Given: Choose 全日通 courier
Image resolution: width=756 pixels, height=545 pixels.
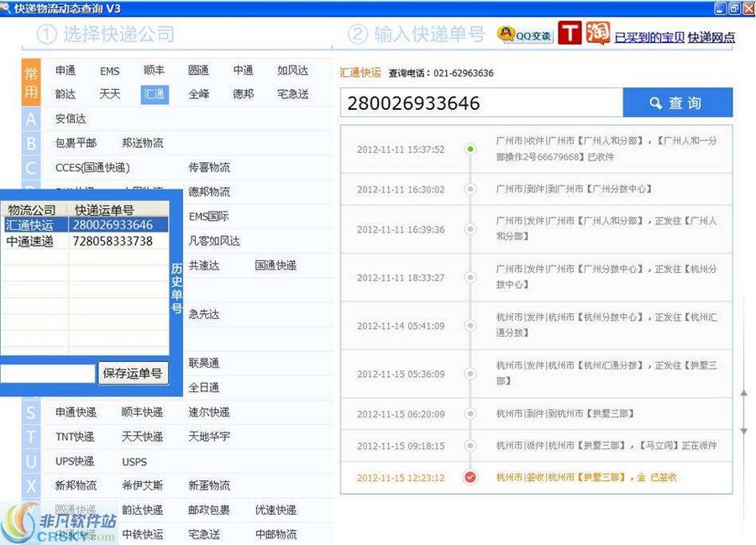Looking at the screenshot, I should [x=204, y=388].
